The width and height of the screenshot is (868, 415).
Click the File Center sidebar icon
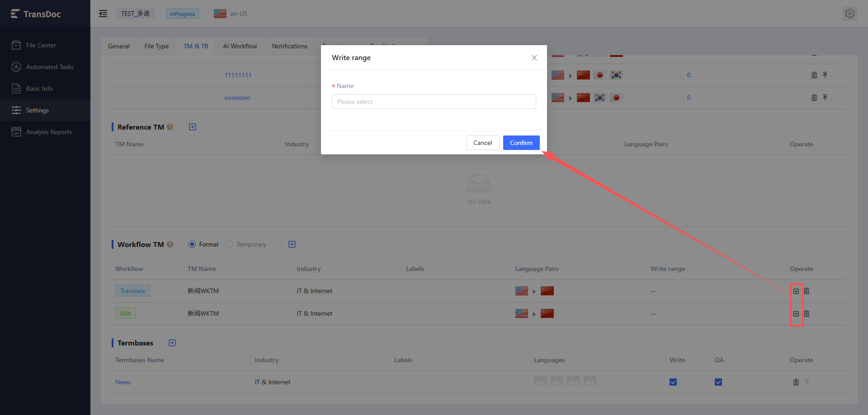16,45
